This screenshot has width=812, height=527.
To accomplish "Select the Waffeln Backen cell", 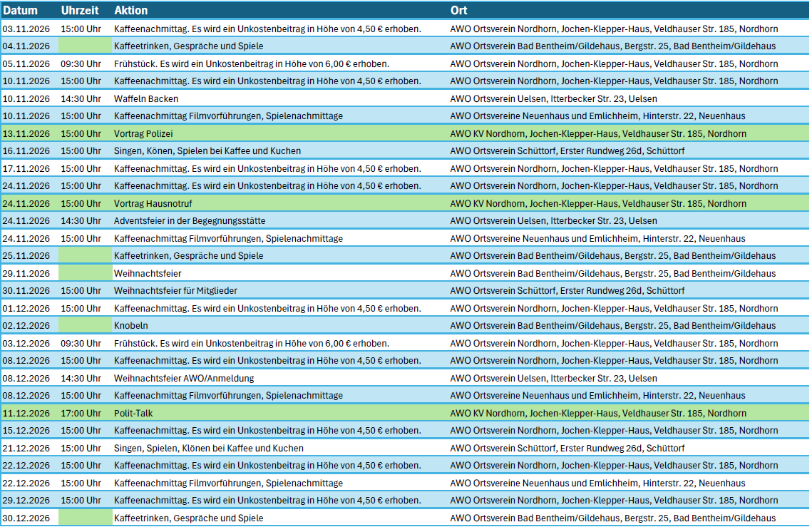I will click(146, 98).
